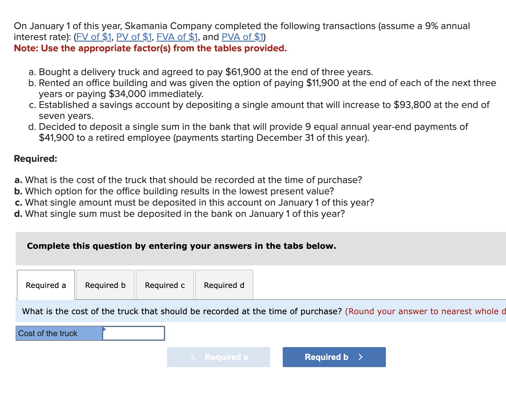Image resolution: width=506 pixels, height=420 pixels.
Task: Navigate forward using Required b button
Action: [x=334, y=357]
